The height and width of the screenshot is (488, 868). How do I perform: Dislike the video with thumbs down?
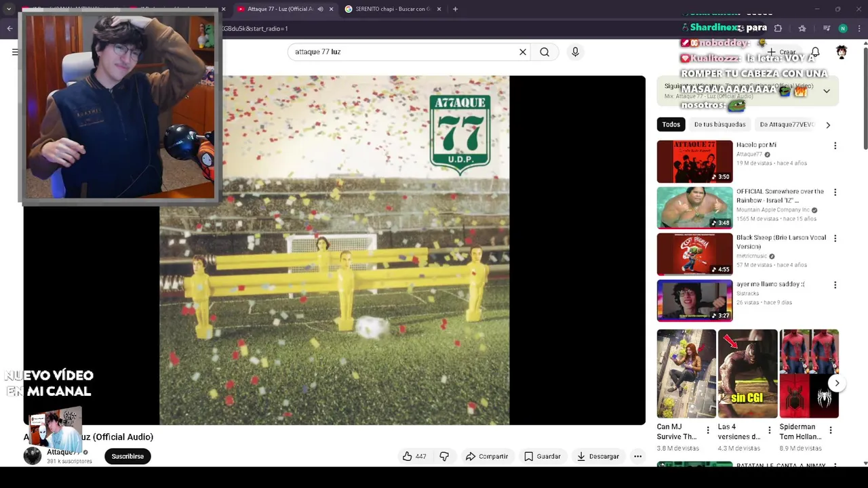click(x=444, y=457)
